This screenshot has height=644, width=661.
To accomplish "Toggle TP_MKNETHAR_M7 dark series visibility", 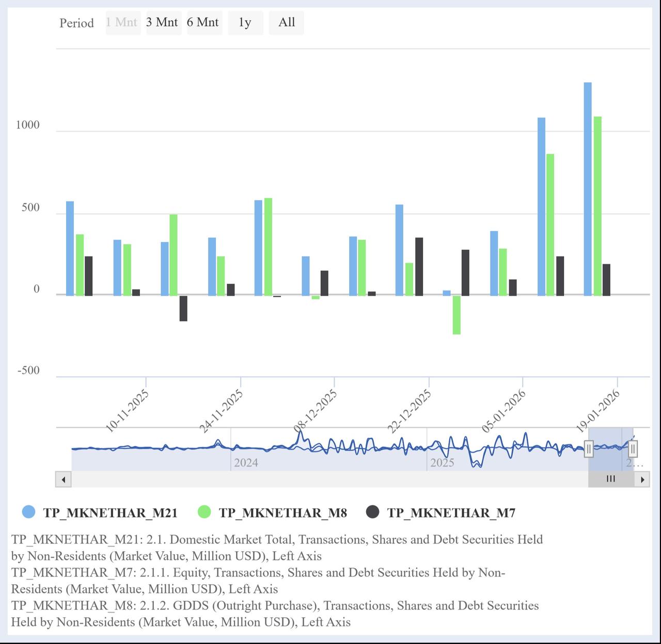I will (x=441, y=512).
